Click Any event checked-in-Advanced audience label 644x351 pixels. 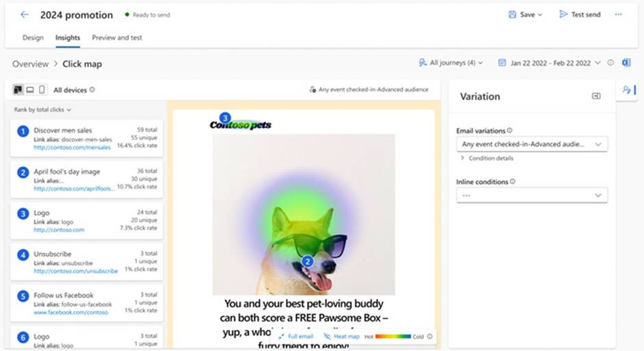coord(369,90)
